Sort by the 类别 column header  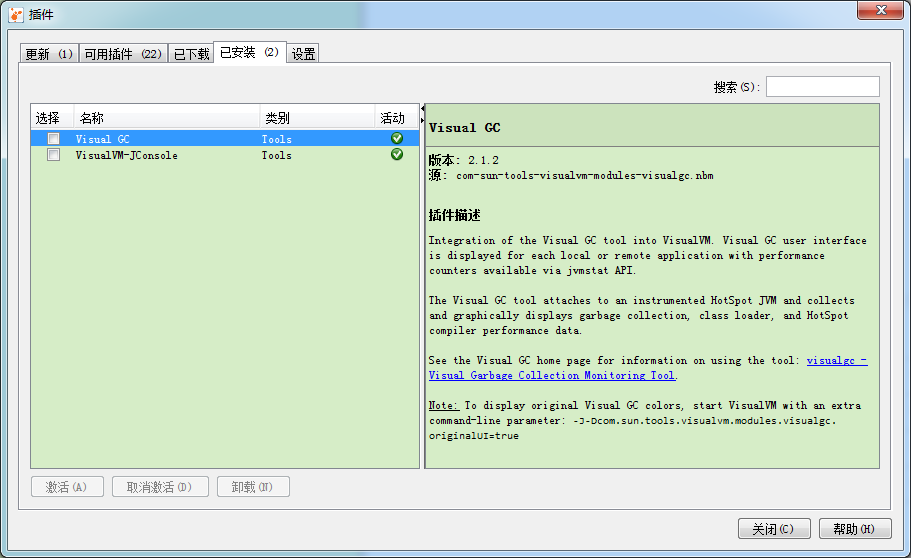[317, 118]
